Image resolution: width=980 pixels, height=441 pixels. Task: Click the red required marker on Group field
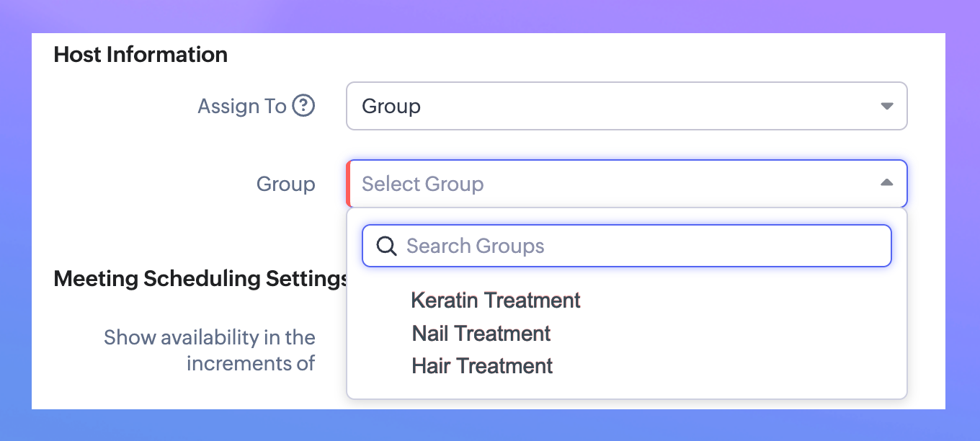pos(349,184)
